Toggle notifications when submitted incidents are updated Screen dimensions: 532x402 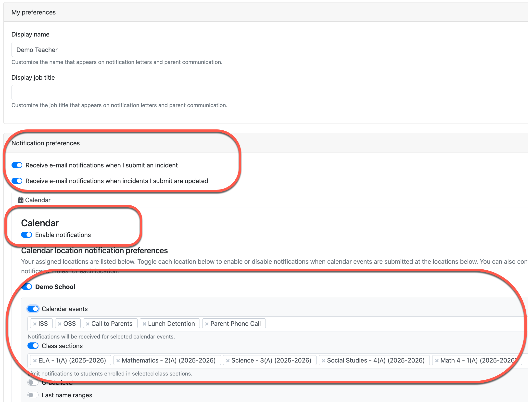click(17, 181)
